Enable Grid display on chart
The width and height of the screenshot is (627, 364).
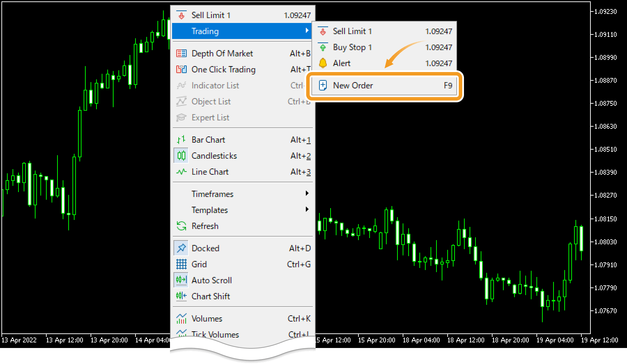pos(199,264)
